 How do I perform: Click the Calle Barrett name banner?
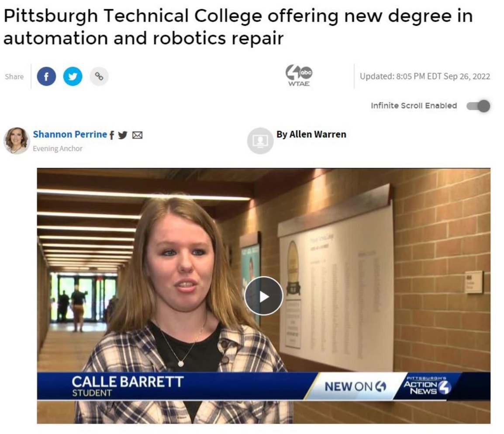[x=128, y=386]
